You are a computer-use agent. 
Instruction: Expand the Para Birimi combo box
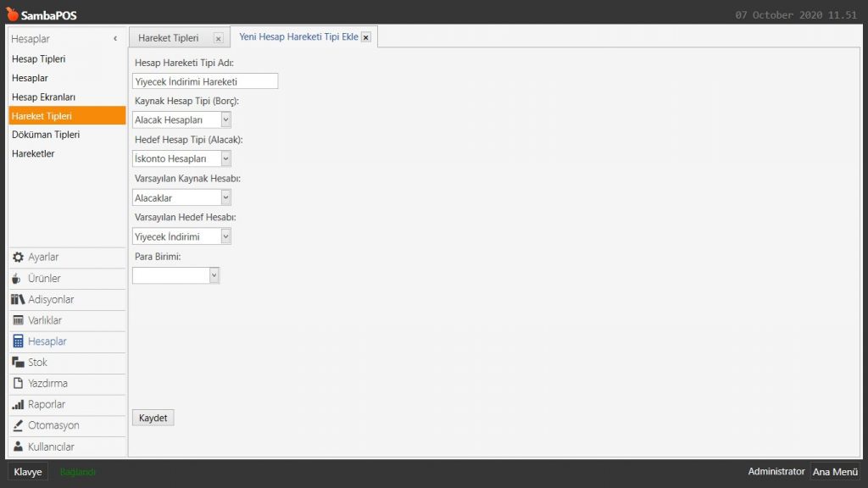pyautogui.click(x=214, y=275)
